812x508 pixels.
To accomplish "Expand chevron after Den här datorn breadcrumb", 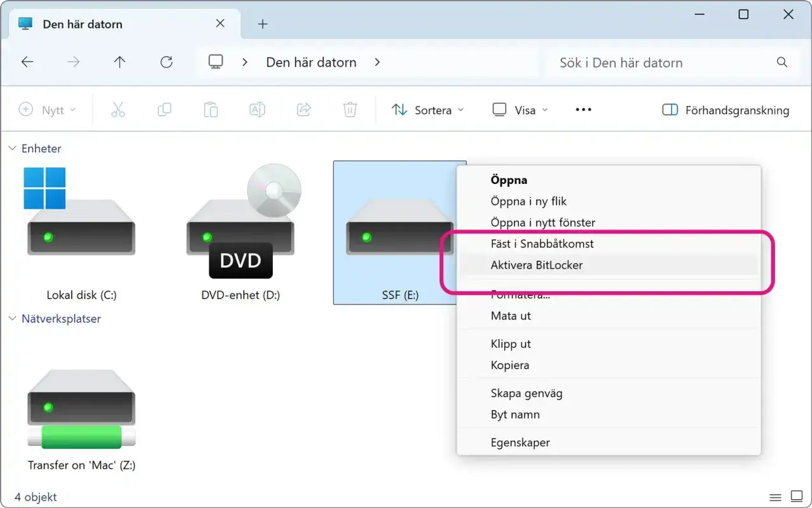I will (377, 62).
